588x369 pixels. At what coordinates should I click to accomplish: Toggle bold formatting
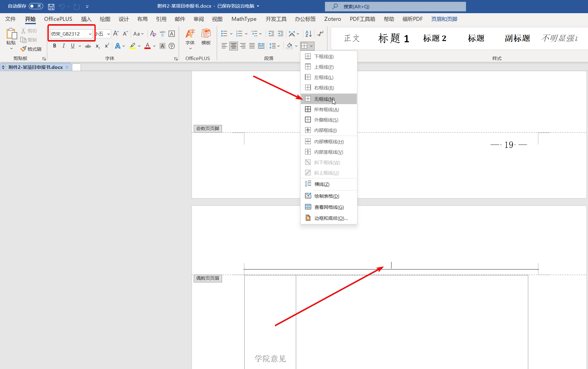(x=55, y=46)
